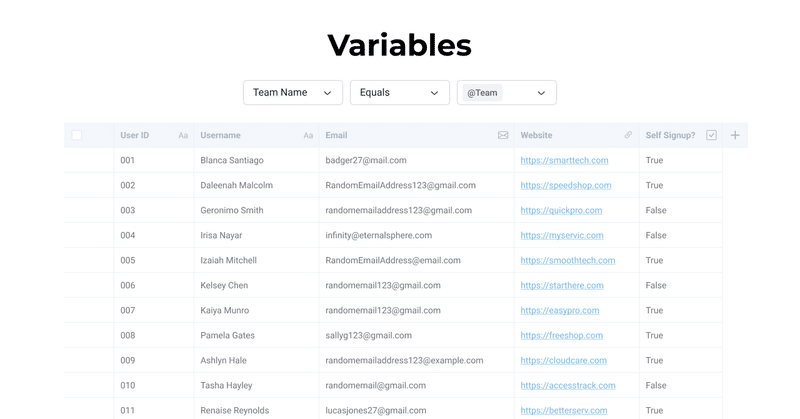
Task: Click the plus icon to add column
Action: 735,135
